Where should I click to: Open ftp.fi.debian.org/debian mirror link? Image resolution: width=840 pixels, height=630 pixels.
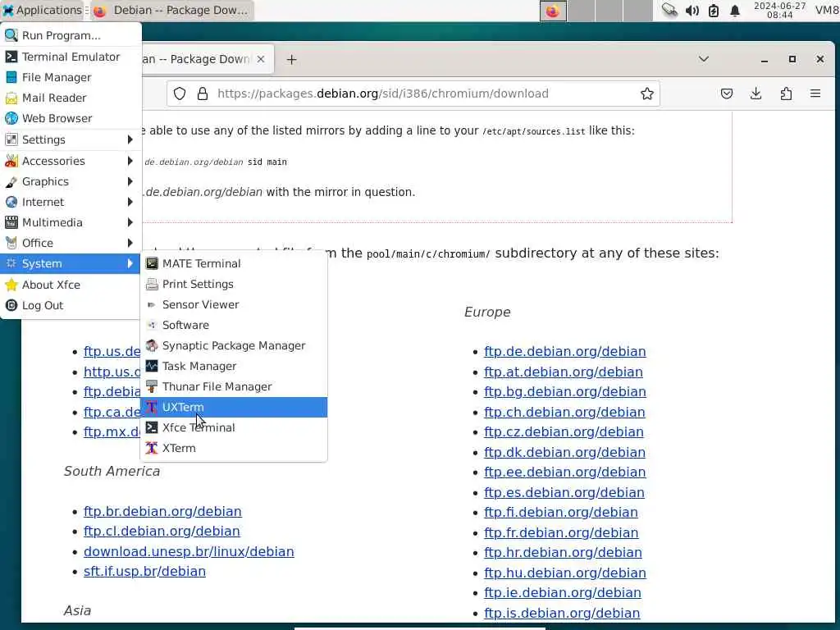pos(561,512)
